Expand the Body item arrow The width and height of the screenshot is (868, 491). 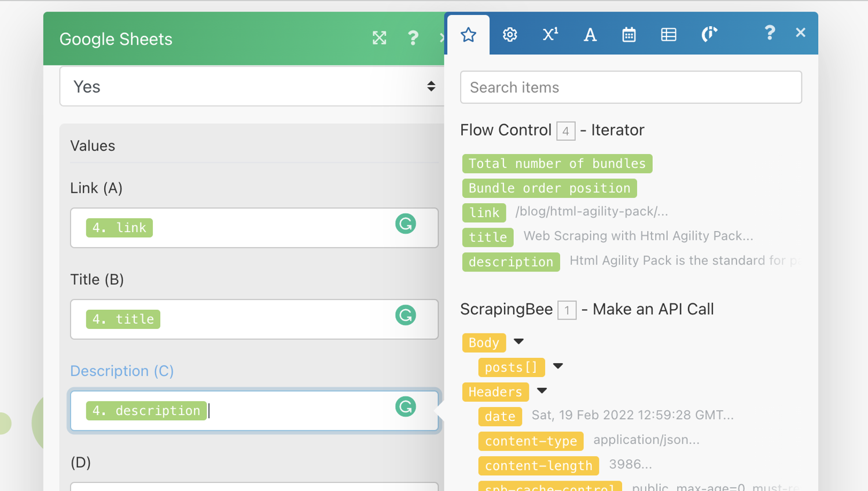(519, 342)
